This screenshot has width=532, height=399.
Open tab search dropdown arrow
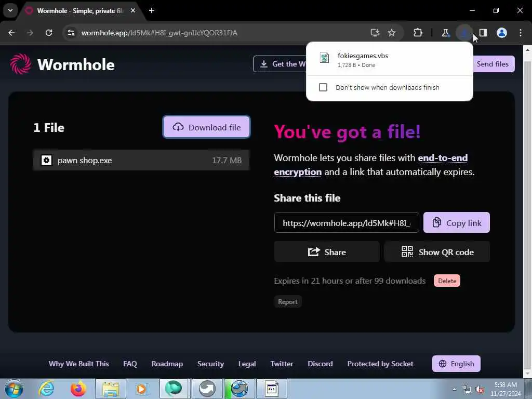click(x=10, y=10)
